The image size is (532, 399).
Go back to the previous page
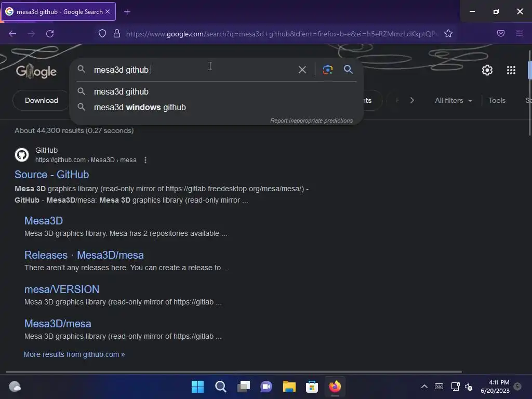[12, 34]
